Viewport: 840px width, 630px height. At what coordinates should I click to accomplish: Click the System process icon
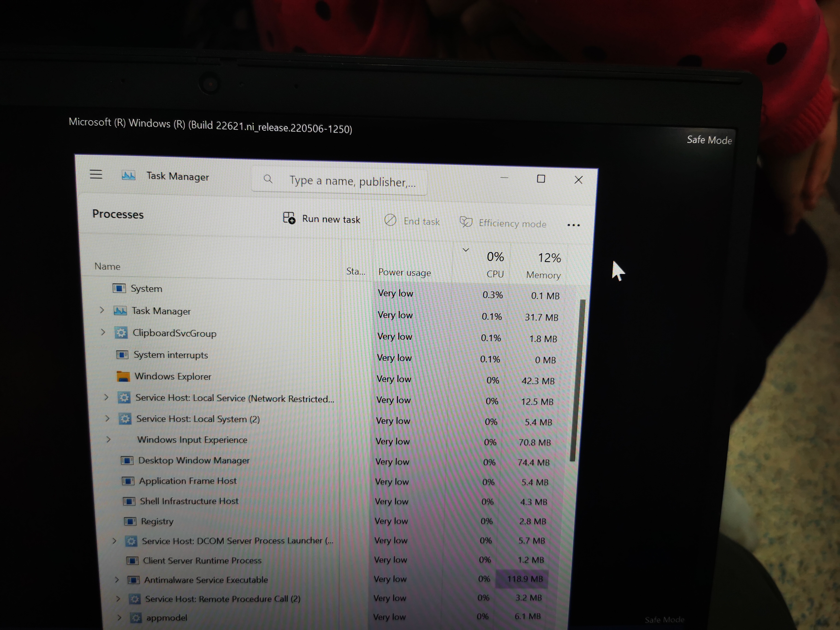coord(119,288)
